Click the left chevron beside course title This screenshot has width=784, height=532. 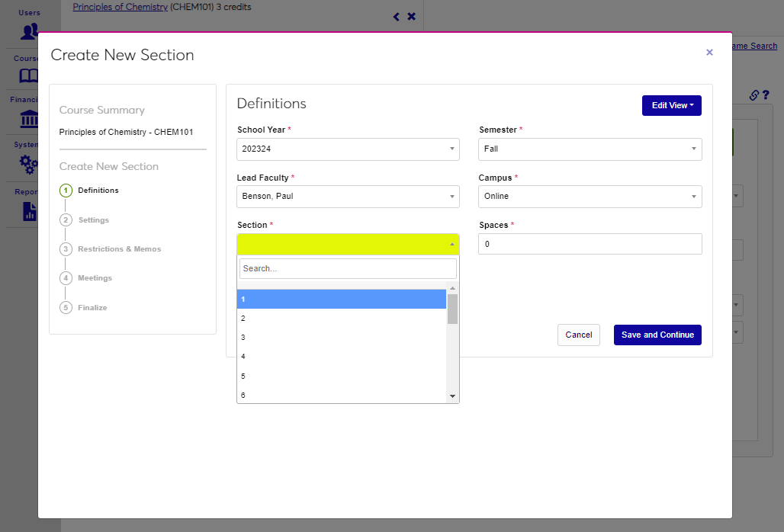click(x=396, y=17)
